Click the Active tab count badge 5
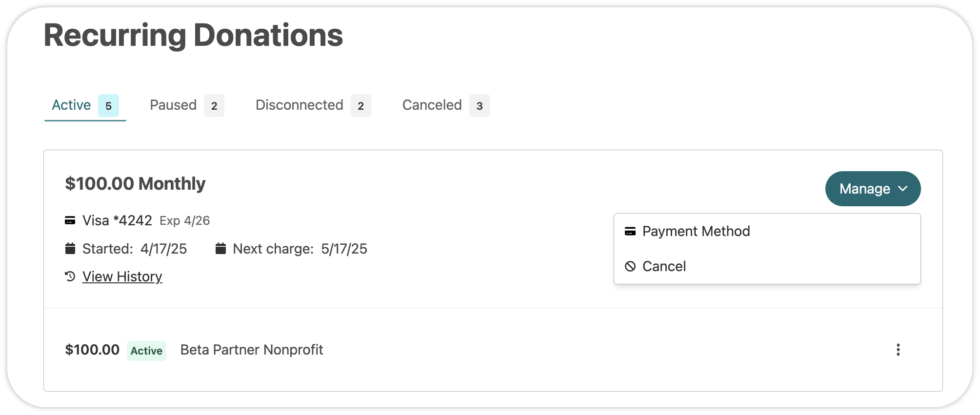 click(108, 106)
